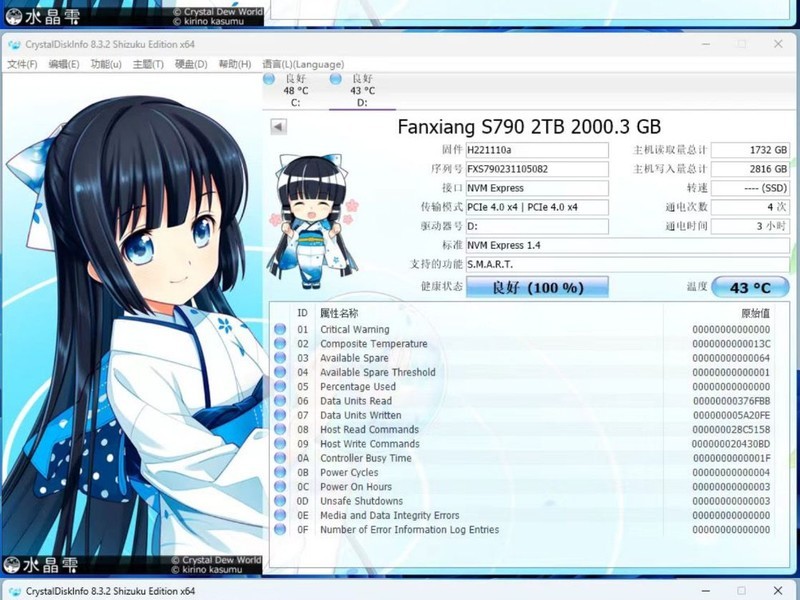Click the 43 °C temperature button
Image resolution: width=800 pixels, height=600 pixels.
(x=750, y=287)
